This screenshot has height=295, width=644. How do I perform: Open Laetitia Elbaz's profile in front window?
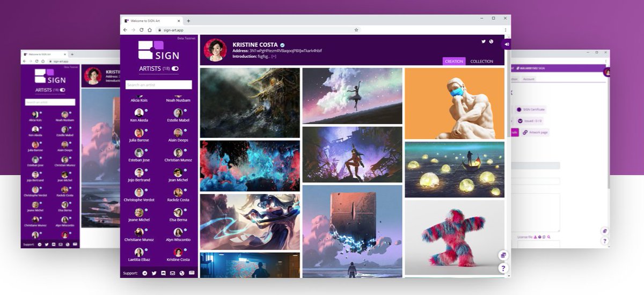tap(139, 255)
